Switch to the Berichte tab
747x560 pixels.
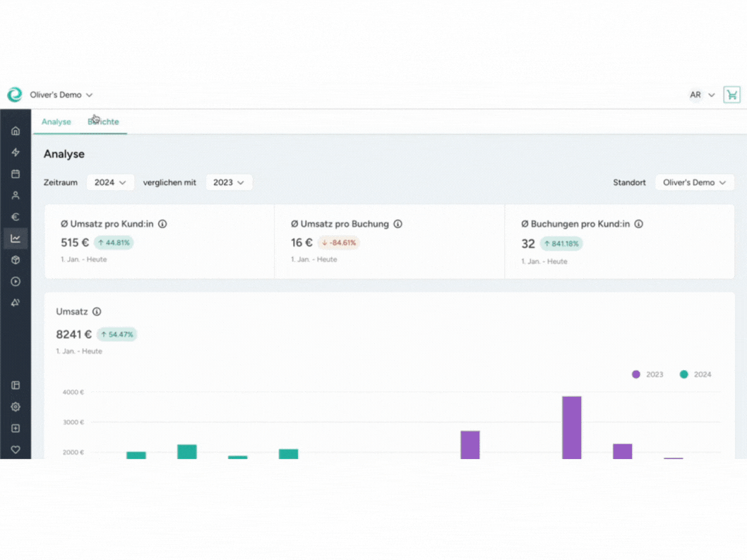pos(103,121)
